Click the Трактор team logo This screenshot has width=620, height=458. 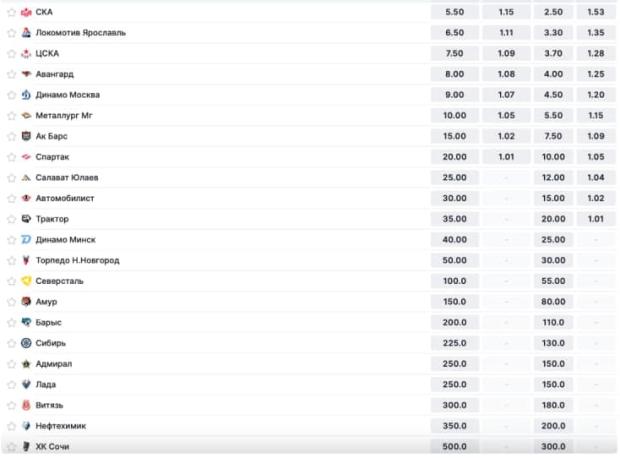pyautogui.click(x=26, y=219)
